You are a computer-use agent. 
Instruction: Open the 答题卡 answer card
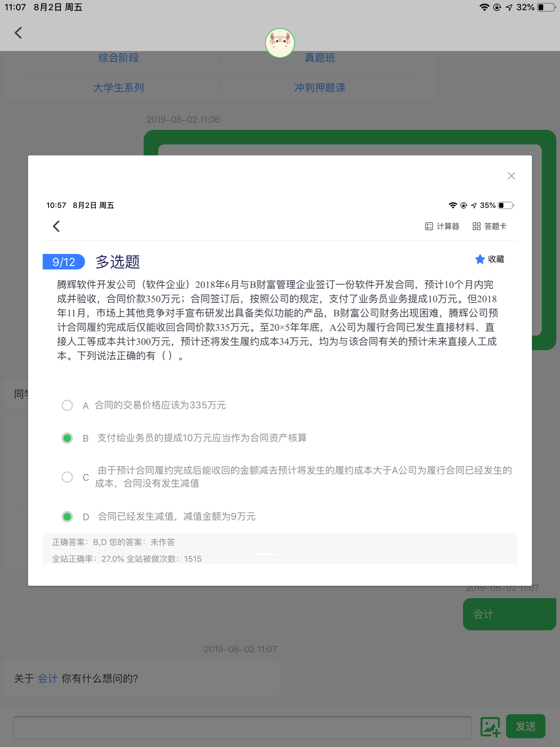point(489,227)
